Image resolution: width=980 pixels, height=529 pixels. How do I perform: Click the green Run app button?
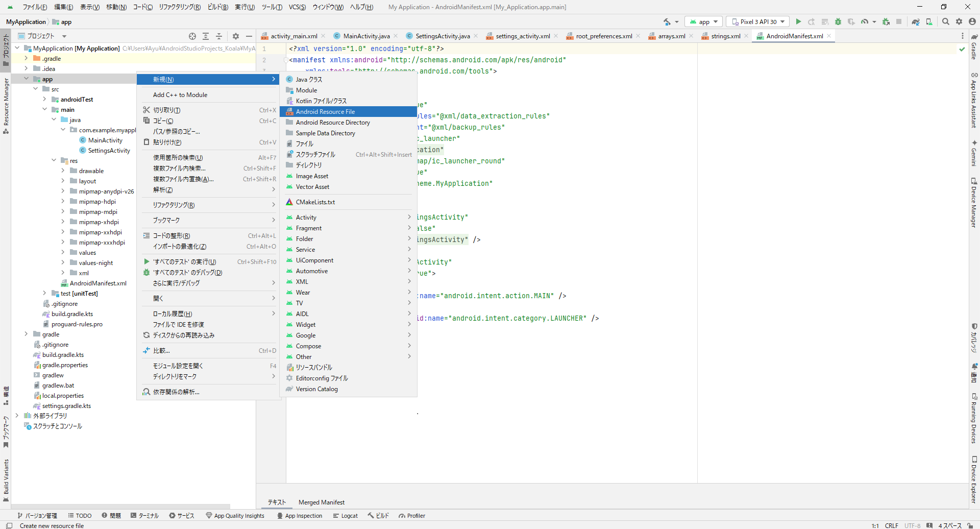click(x=798, y=21)
